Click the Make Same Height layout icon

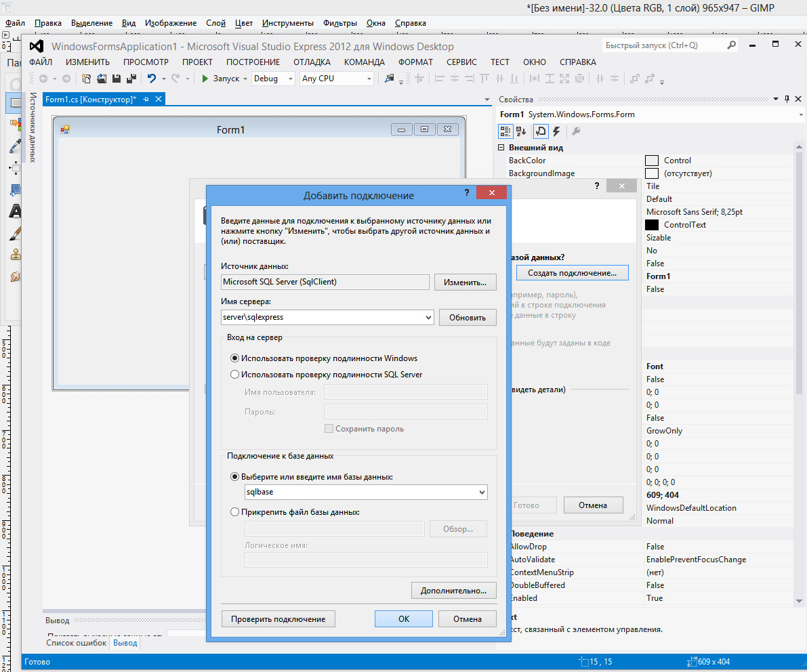tap(550, 79)
